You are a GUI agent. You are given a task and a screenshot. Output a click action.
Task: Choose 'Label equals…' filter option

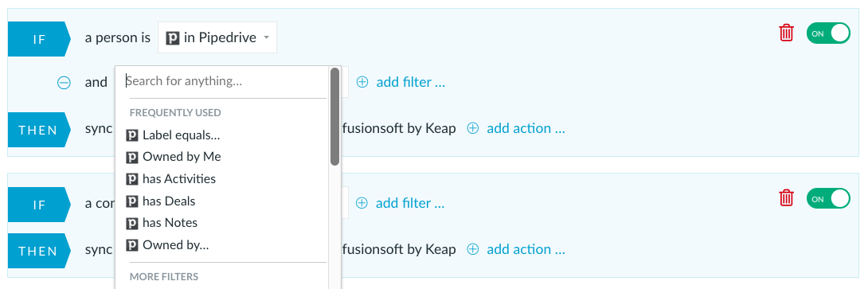pyautogui.click(x=173, y=135)
